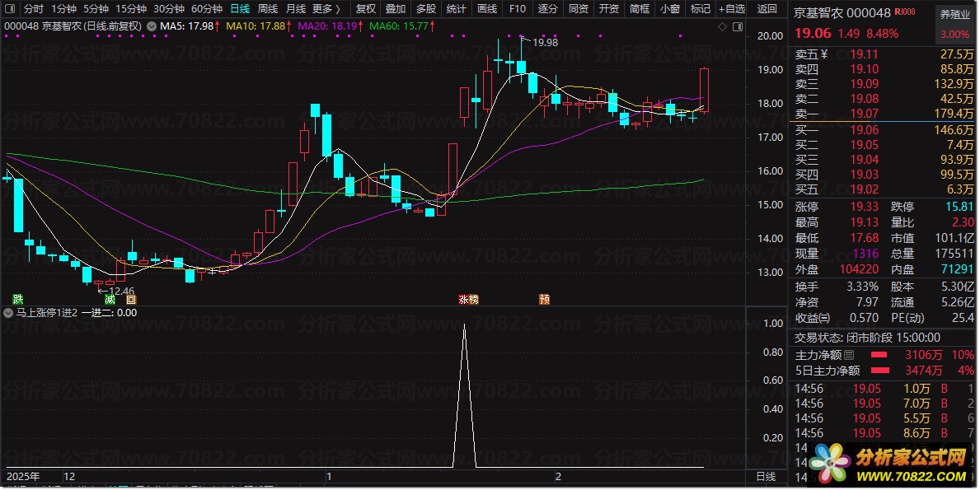Open the 小窗 mini window
The height and width of the screenshot is (490, 980).
click(x=670, y=9)
